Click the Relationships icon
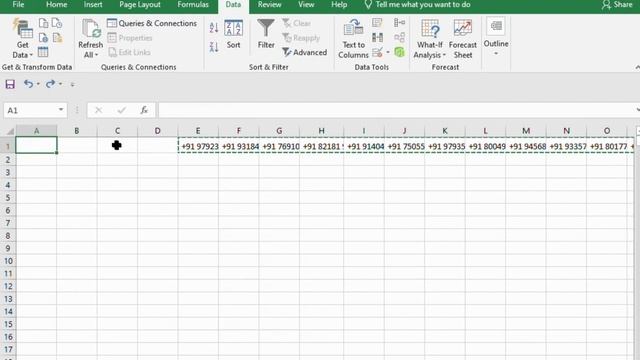 [400, 38]
